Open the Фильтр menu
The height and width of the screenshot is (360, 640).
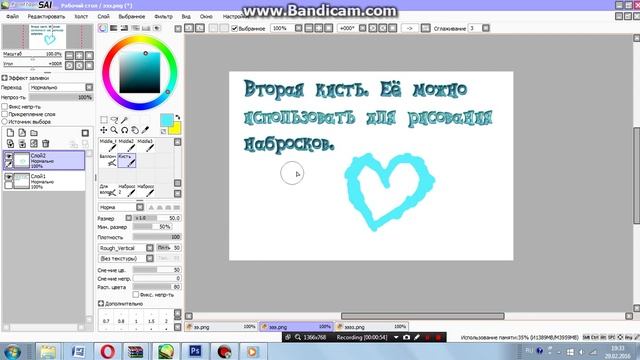coord(163,16)
